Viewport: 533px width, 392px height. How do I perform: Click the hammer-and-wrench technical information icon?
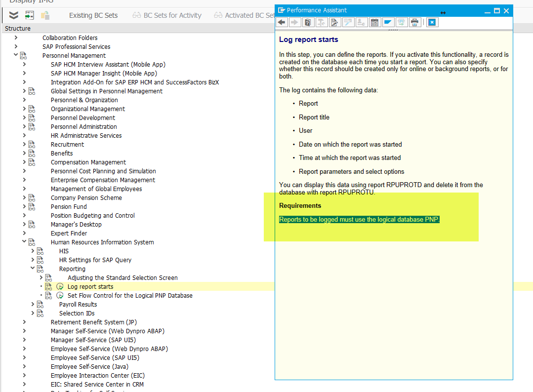coord(321,22)
